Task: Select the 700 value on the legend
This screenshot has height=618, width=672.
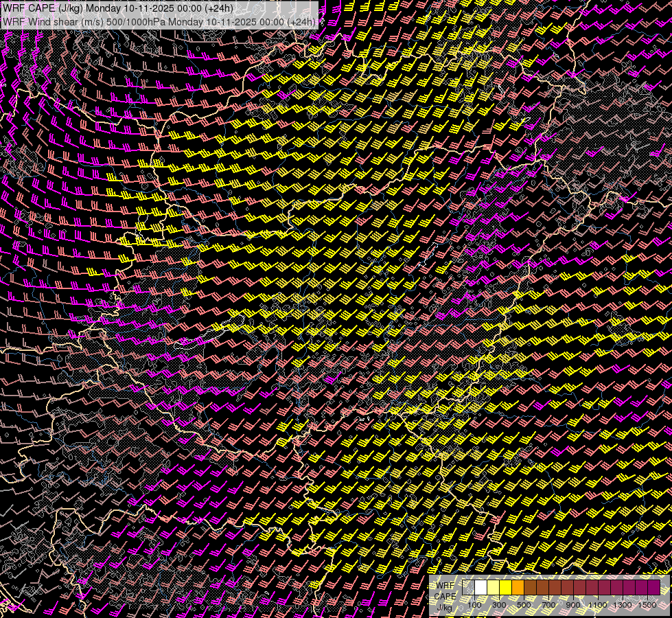Action: click(x=548, y=605)
